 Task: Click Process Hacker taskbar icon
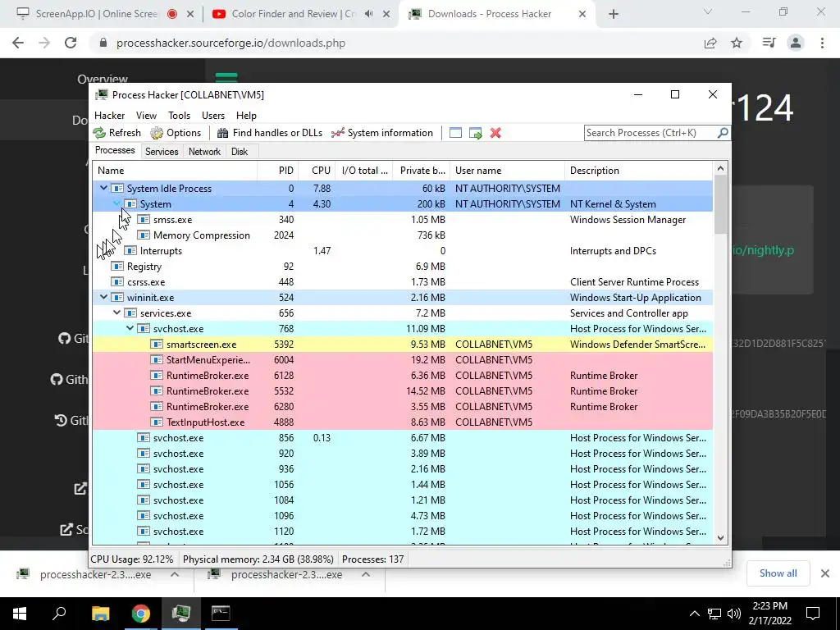tap(181, 614)
